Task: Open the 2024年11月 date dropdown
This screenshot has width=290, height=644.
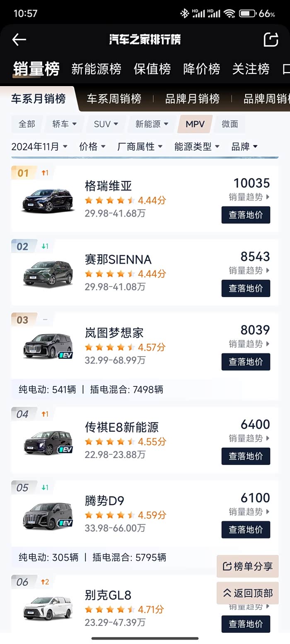Action: (39, 147)
